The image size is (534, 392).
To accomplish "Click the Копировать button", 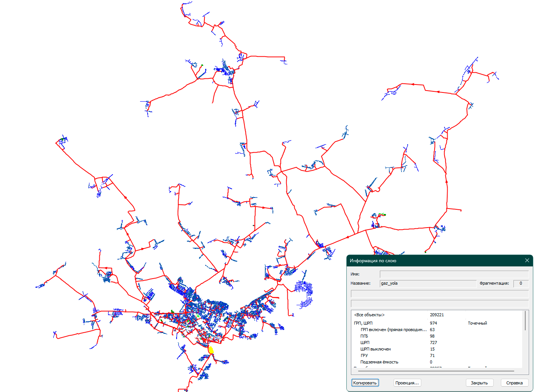I will click(x=365, y=383).
